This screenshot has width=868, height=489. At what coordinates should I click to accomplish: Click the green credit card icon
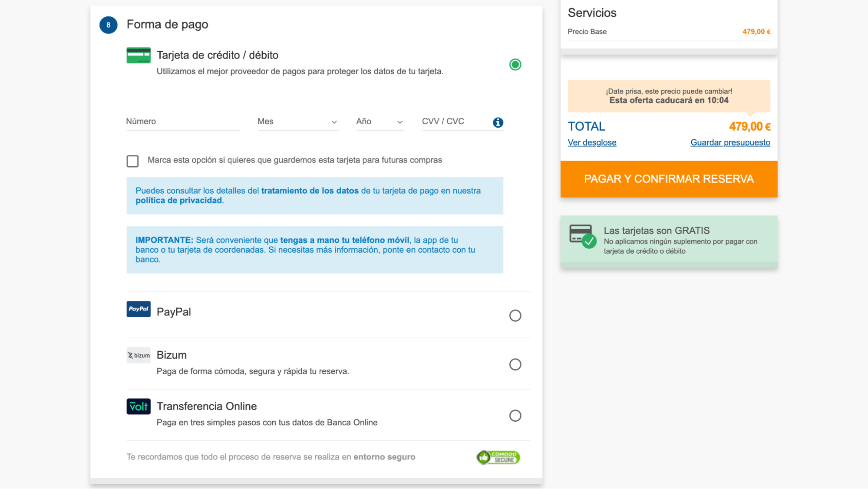coord(139,55)
